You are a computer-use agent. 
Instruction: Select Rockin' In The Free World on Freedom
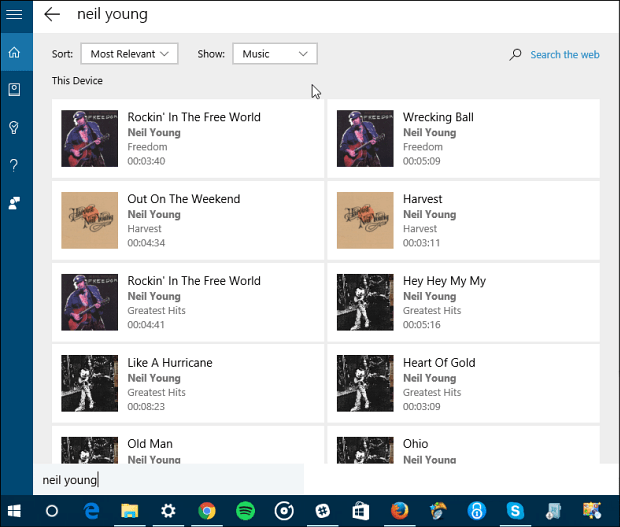tap(188, 138)
